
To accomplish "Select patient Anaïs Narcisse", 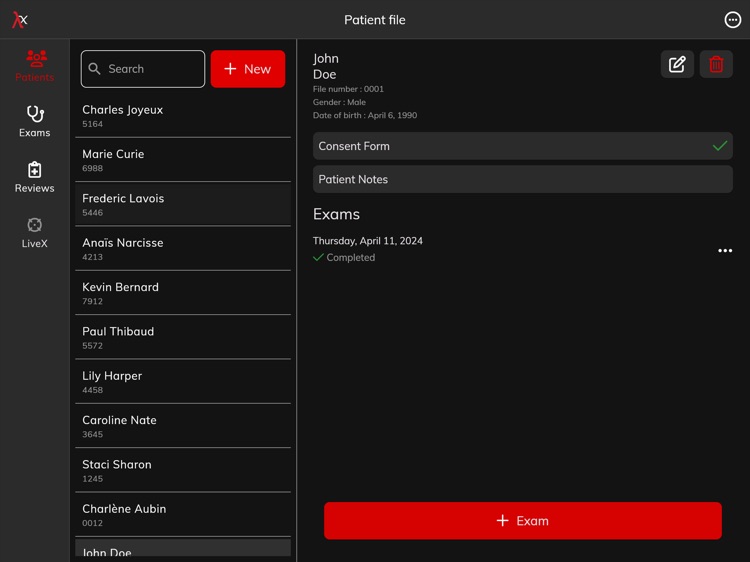I will pos(183,249).
